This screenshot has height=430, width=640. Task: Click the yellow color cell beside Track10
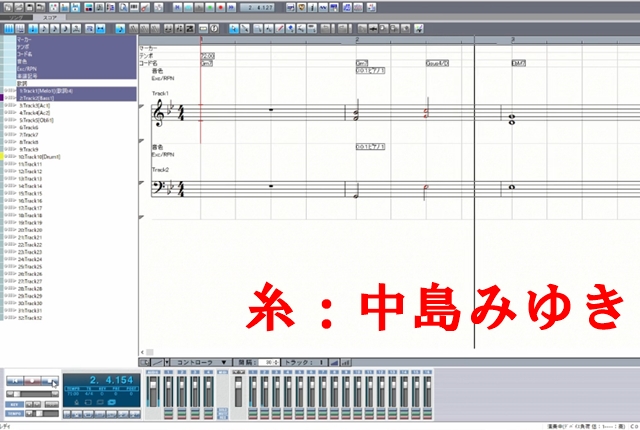point(2,157)
